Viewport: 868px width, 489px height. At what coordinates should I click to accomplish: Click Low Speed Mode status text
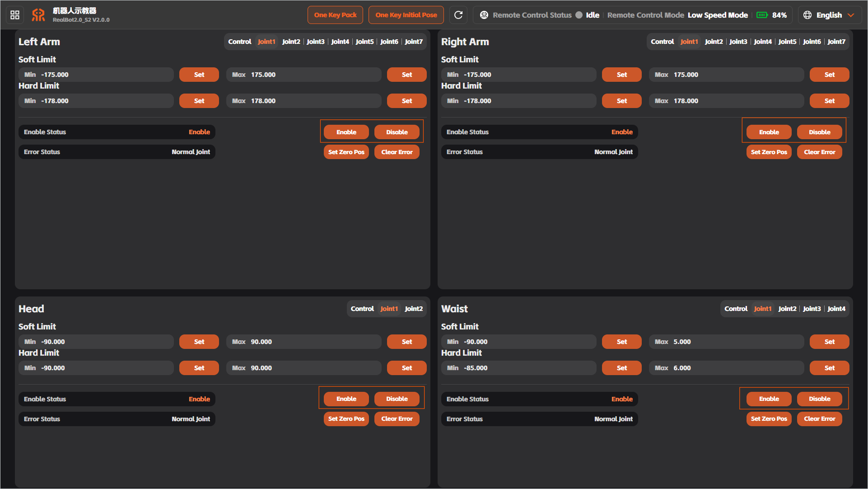tap(718, 15)
